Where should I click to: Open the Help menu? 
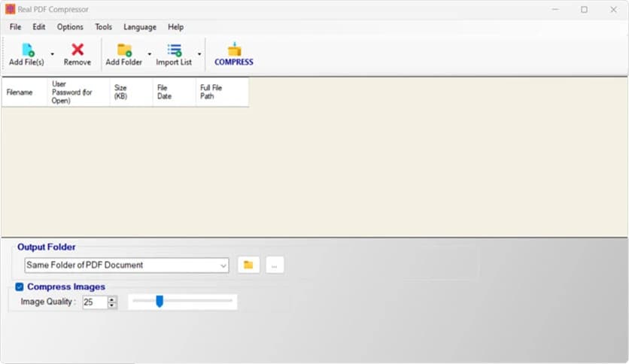click(176, 27)
